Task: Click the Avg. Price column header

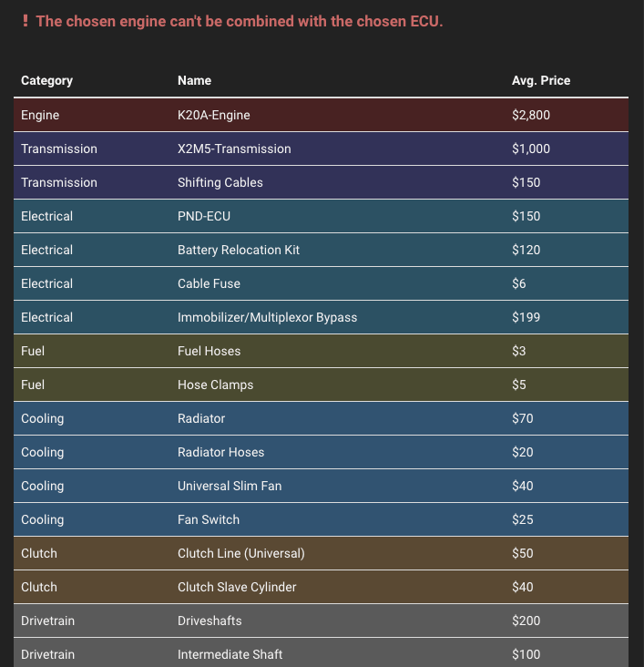Action: click(541, 80)
